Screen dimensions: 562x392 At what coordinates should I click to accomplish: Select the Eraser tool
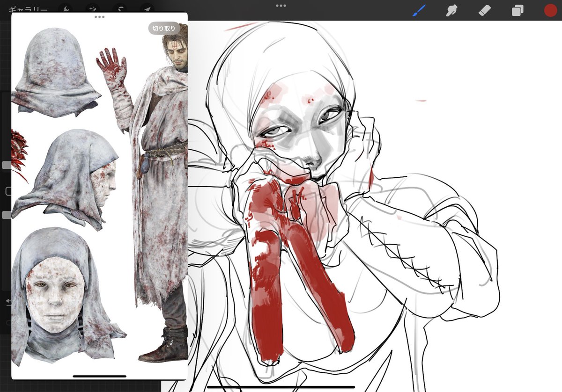(x=485, y=10)
